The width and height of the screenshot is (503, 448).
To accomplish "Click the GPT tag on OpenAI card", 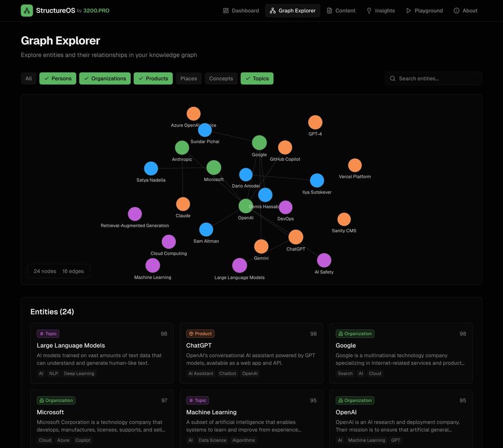I will 395,440.
